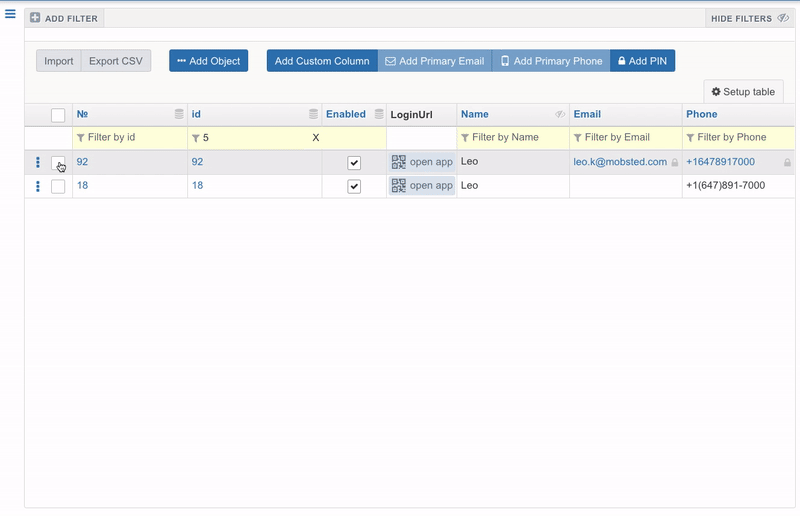This screenshot has width=800, height=516.
Task: Click Hide Filters toggle
Action: tap(748, 19)
